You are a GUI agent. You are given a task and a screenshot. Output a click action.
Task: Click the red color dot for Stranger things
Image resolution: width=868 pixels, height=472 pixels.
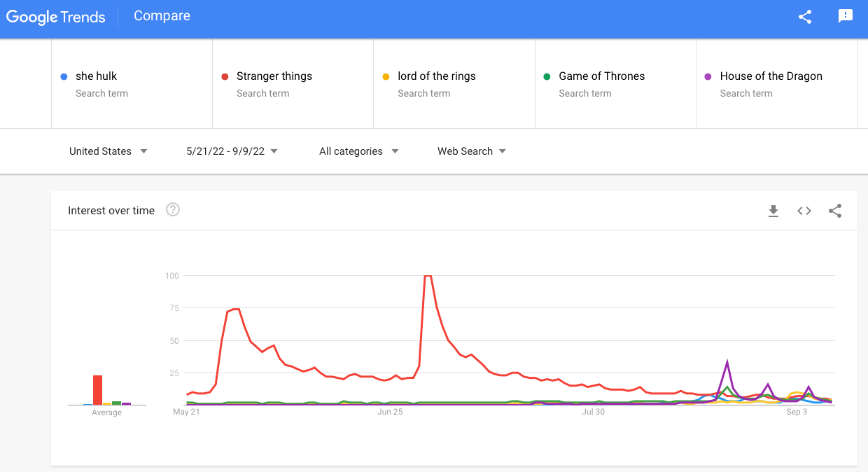pyautogui.click(x=225, y=76)
